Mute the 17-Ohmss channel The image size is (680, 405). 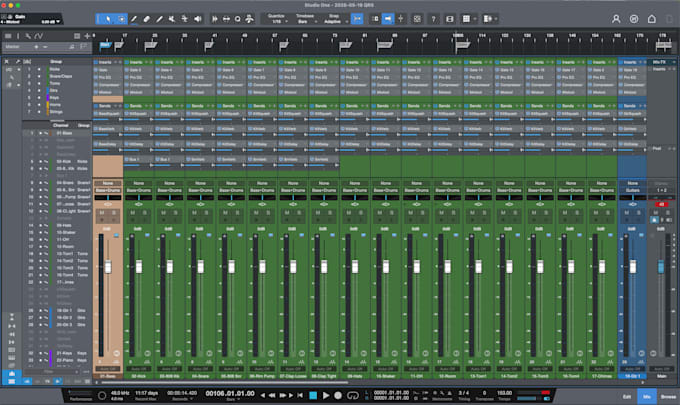click(x=596, y=213)
